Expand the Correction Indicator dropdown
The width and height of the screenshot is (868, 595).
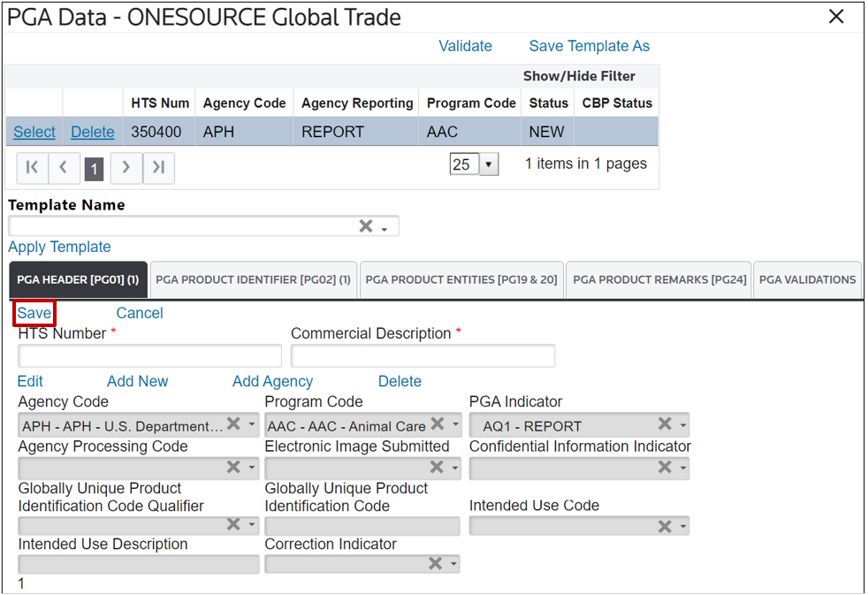click(454, 564)
